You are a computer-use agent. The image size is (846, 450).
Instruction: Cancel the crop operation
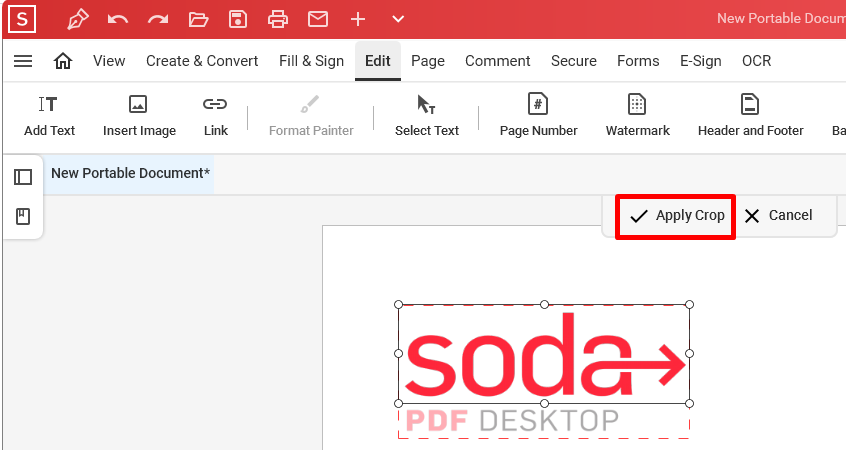(778, 215)
